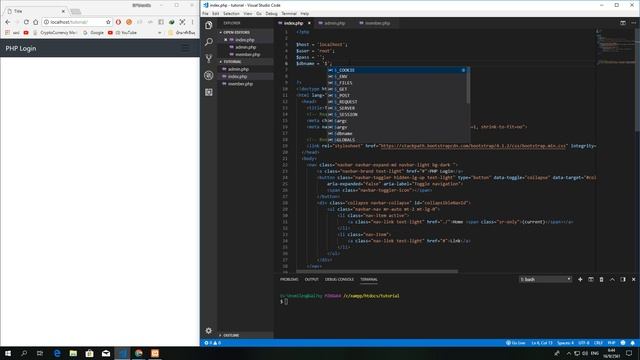Open the Help menu in VS Code
Screen dimensions: 640x360
point(304,13)
